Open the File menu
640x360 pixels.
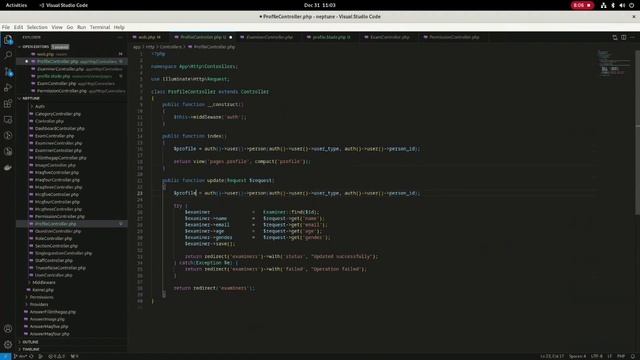(x=6, y=27)
